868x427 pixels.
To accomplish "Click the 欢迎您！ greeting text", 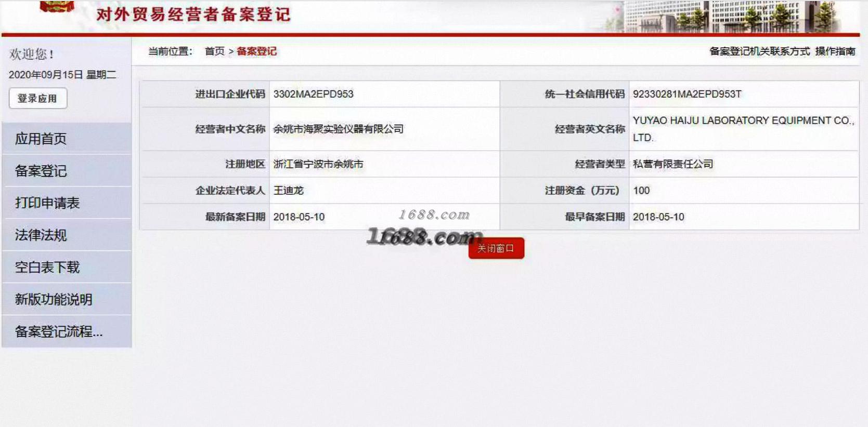I will coord(32,54).
